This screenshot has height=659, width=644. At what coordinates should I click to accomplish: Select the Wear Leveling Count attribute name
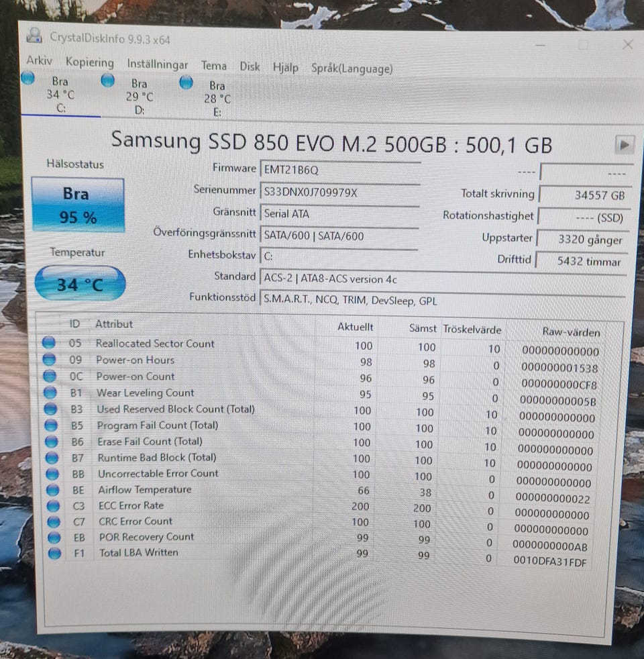146,393
